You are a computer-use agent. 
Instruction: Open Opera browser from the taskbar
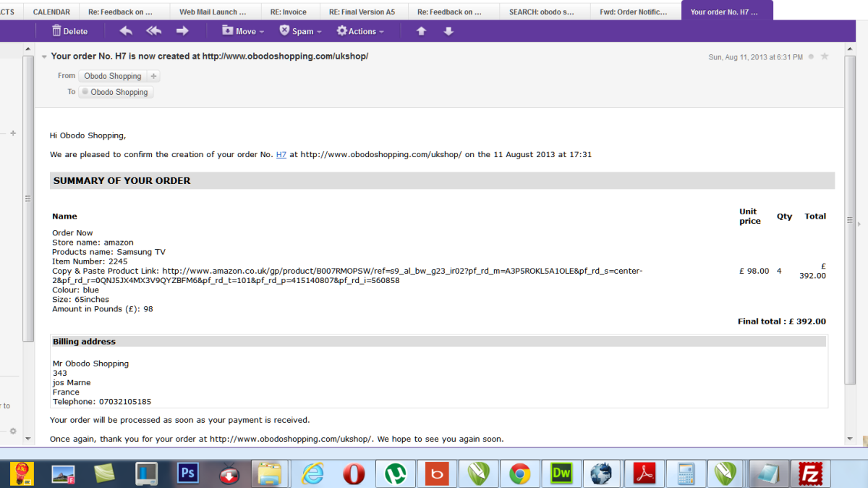pyautogui.click(x=354, y=474)
